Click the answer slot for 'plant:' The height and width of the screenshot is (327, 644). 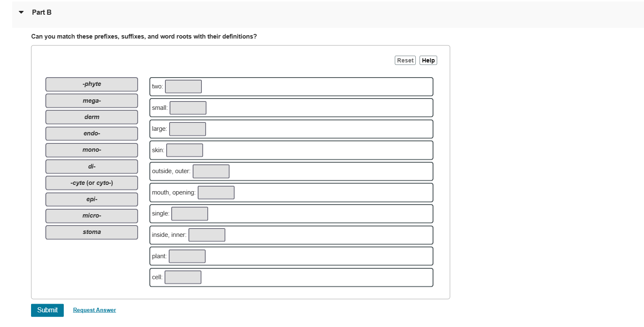pyautogui.click(x=187, y=256)
